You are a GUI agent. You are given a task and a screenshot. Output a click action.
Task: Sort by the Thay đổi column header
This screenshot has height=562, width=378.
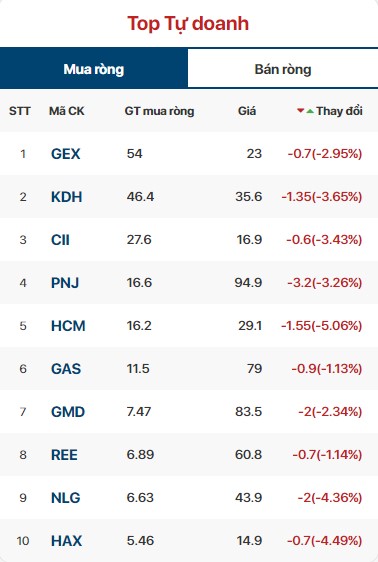[x=339, y=111]
